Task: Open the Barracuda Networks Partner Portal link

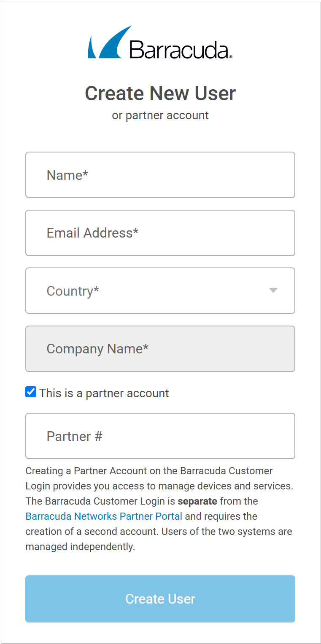Action: pos(103,516)
